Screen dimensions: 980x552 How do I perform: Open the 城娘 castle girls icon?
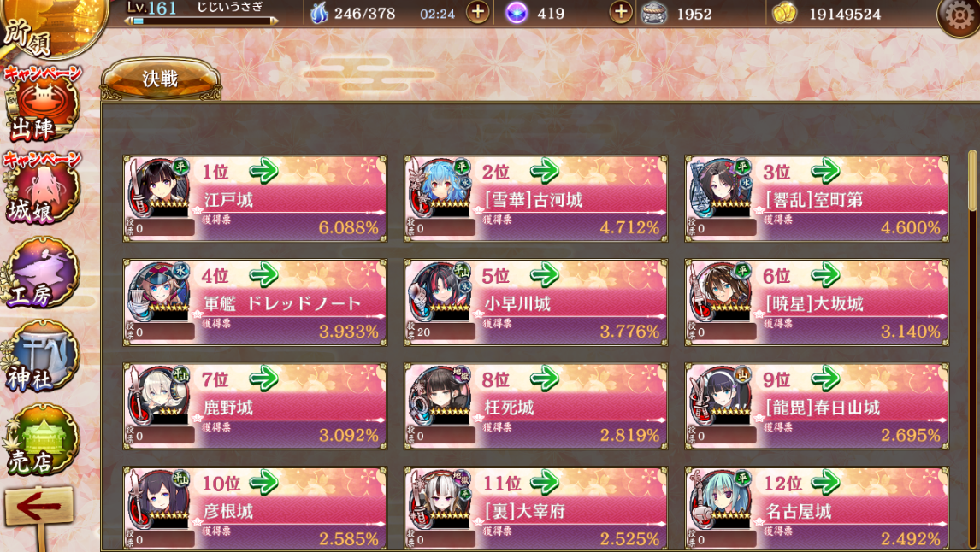click(42, 189)
